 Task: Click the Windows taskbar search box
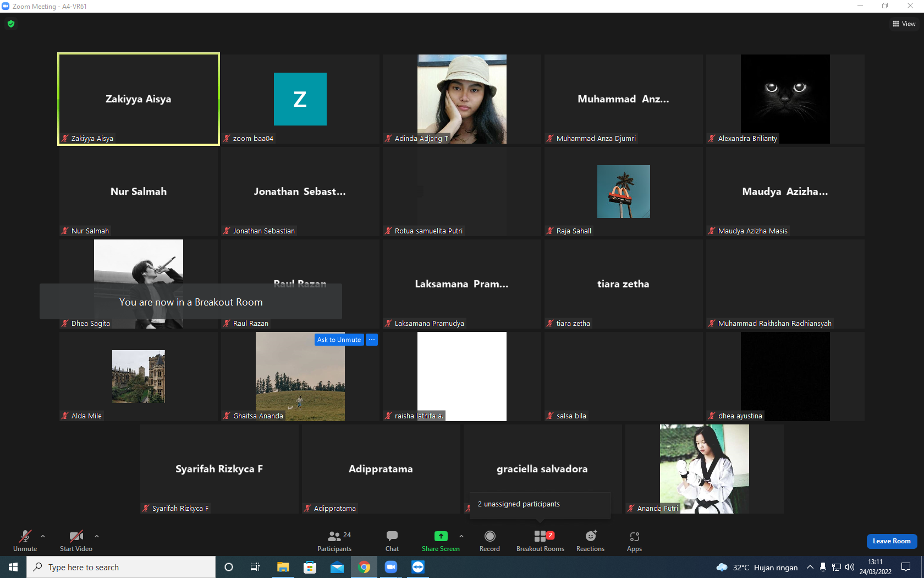(121, 567)
